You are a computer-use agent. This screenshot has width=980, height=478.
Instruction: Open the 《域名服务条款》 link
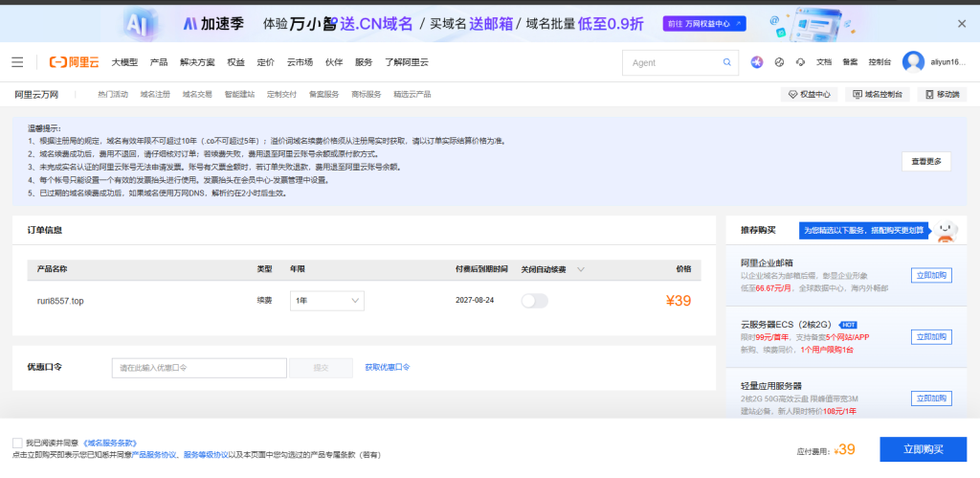click(109, 443)
